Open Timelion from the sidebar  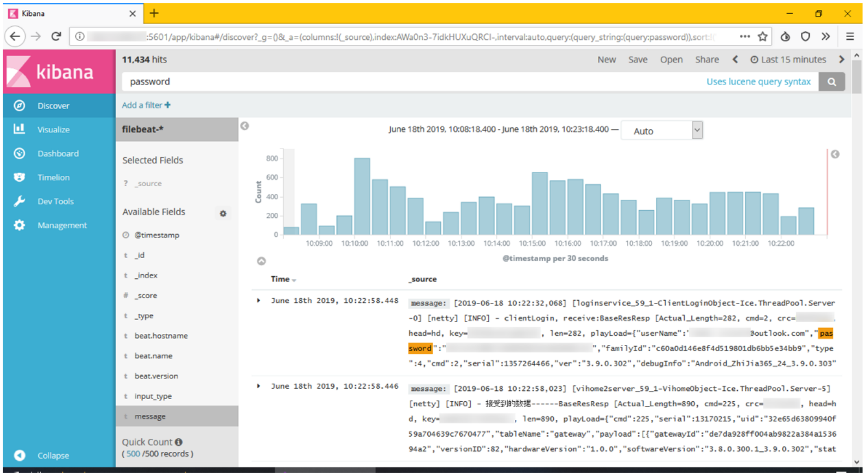[59, 178]
